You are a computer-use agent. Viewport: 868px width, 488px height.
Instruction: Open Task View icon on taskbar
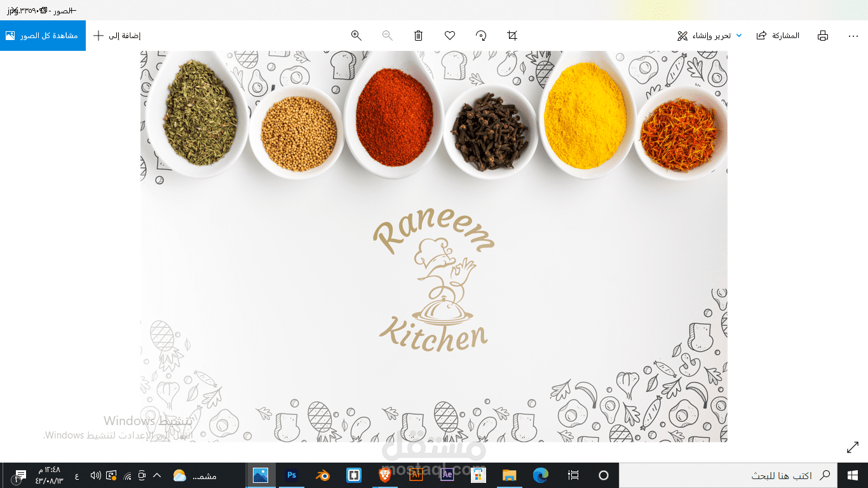573,475
